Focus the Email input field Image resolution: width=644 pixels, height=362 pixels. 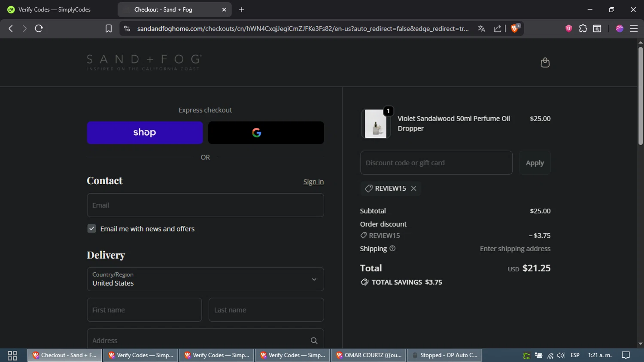pos(205,205)
